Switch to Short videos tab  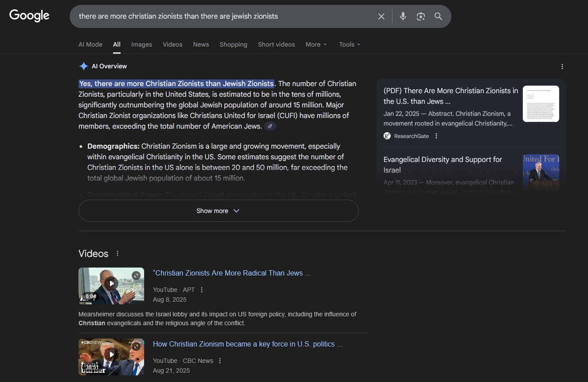click(276, 44)
